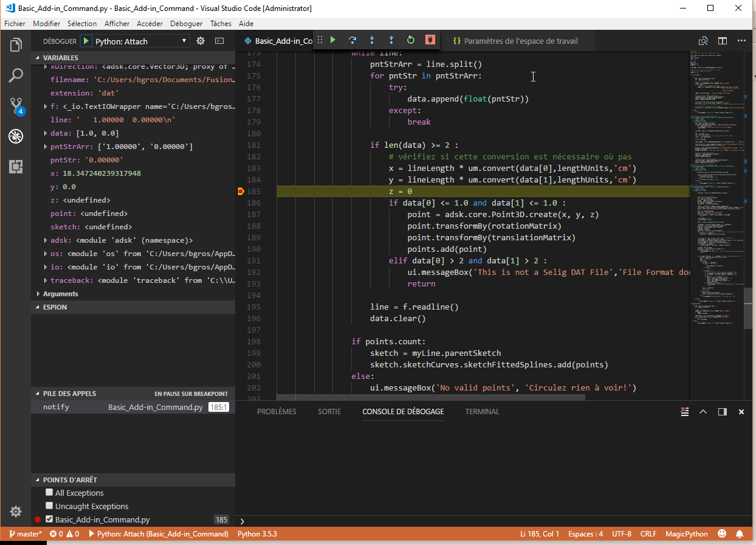The height and width of the screenshot is (545, 756).
Task: Continue debugging with the green play icon
Action: [x=332, y=40]
